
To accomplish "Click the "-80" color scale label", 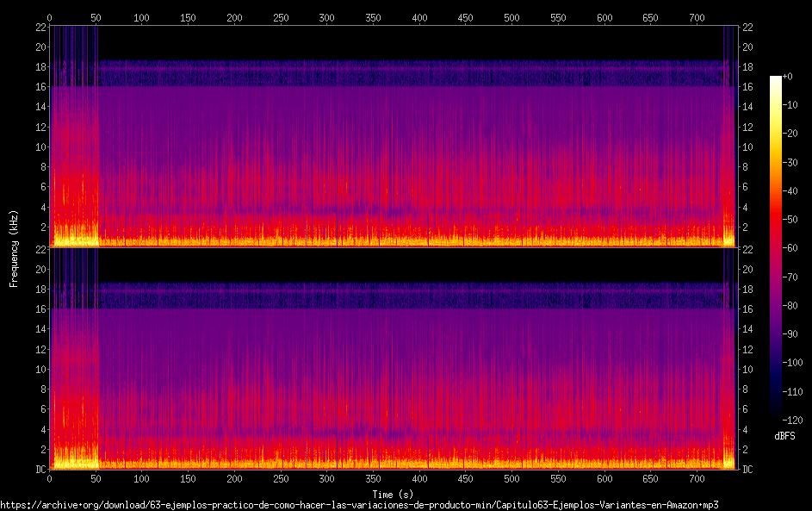I will click(x=790, y=305).
